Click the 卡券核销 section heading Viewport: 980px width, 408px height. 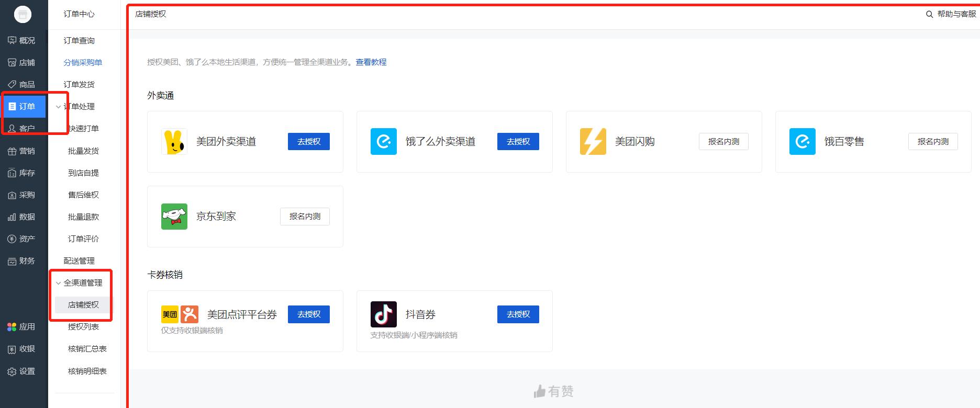point(165,275)
